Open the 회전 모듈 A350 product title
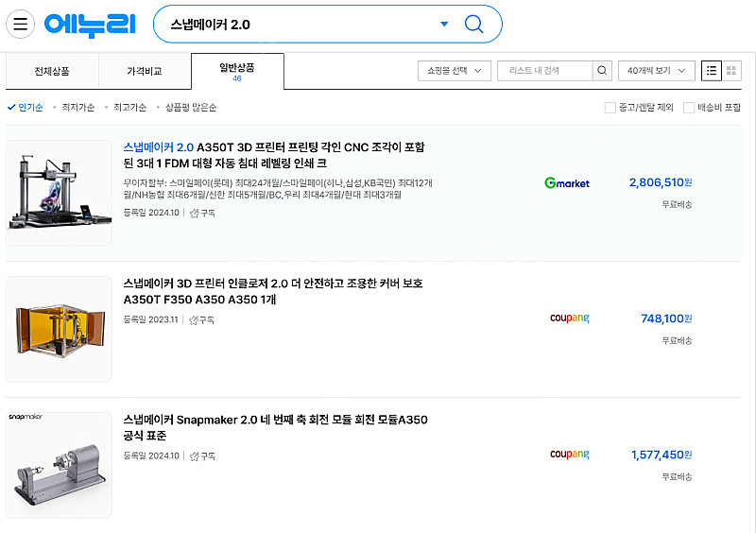756x533 pixels. click(275, 427)
